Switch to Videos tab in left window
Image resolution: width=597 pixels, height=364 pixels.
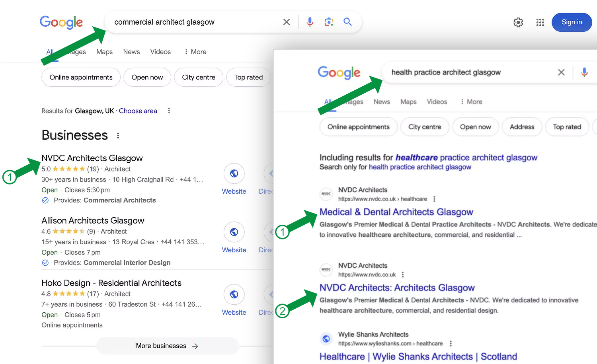click(x=160, y=52)
